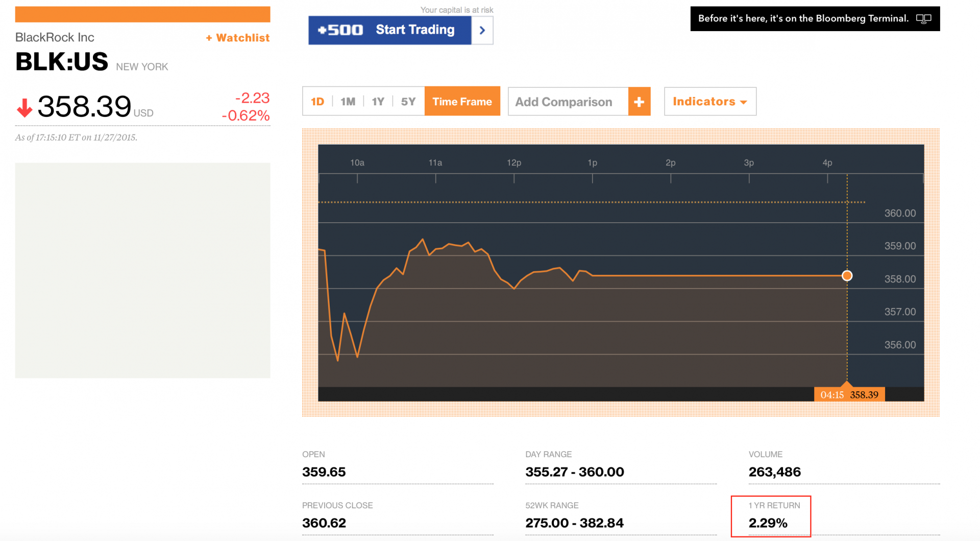Click the BLK:US ticker heading
980x541 pixels.
click(x=62, y=62)
